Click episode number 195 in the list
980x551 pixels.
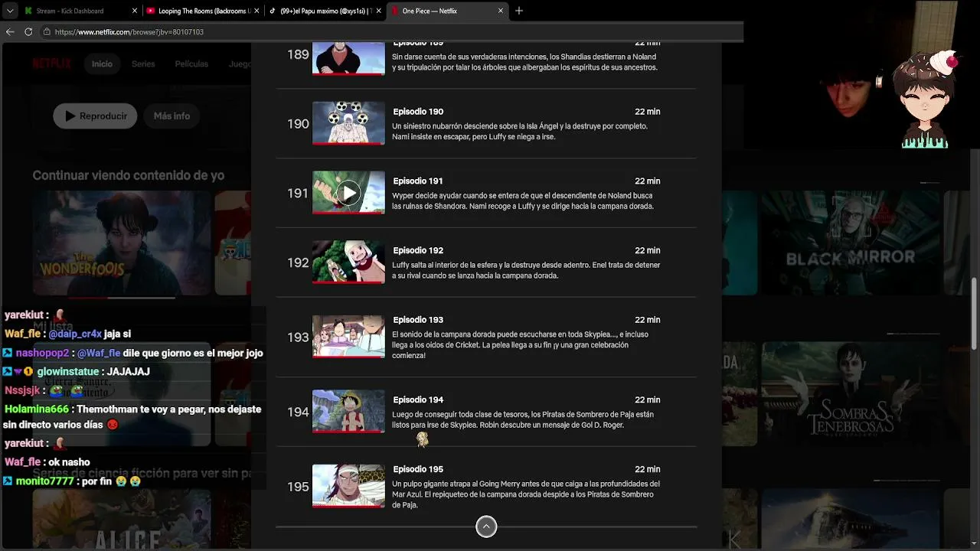(x=298, y=487)
